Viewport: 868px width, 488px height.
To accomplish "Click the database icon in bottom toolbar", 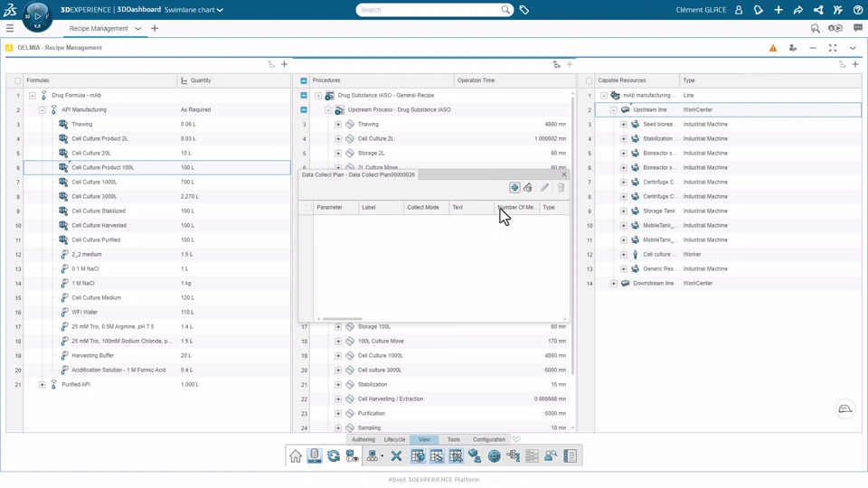I will [315, 455].
